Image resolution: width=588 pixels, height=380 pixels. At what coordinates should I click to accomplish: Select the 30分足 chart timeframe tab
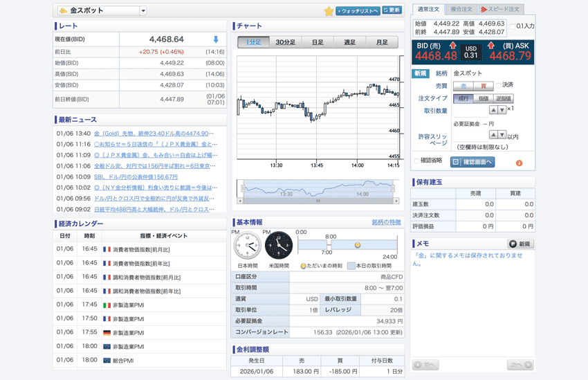pyautogui.click(x=285, y=42)
